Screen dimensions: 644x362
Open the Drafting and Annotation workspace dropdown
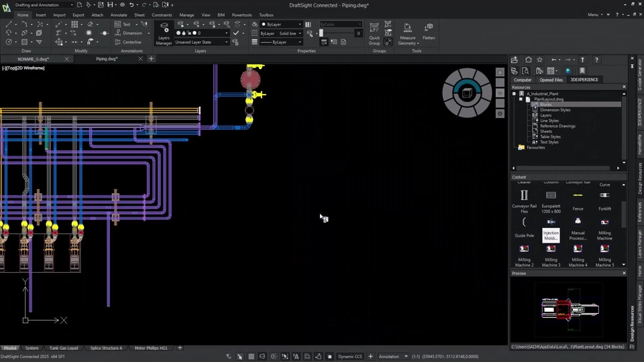44,5
